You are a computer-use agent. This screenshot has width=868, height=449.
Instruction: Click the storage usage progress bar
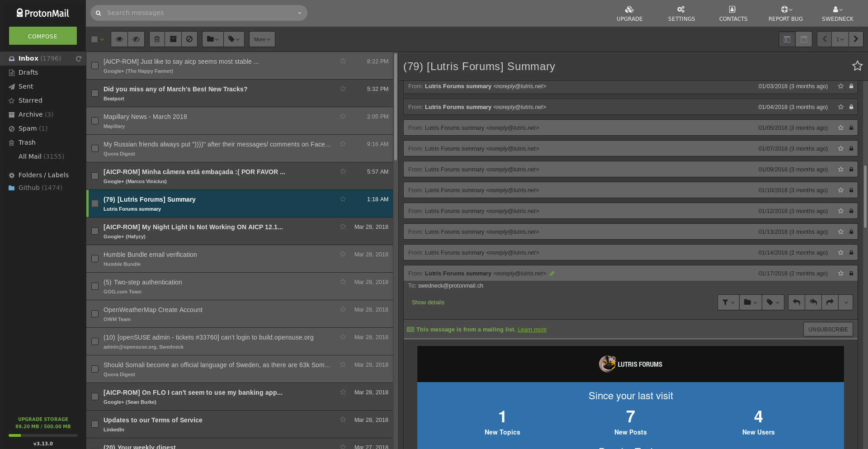click(43, 435)
